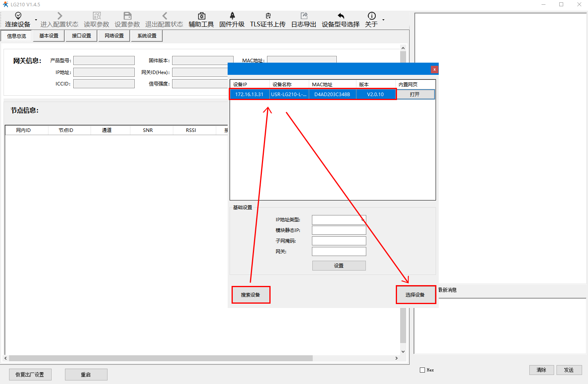Open the toolbar overflow arrow after 关于
Viewport: 588px width, 384px height.
point(383,20)
